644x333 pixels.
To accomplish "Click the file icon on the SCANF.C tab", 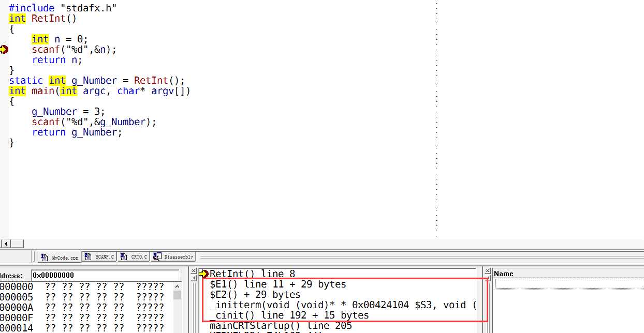I will point(87,256).
